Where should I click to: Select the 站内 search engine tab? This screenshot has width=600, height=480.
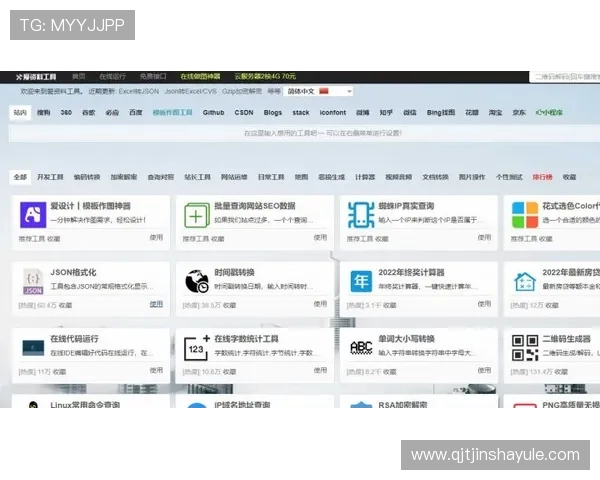(x=20, y=113)
